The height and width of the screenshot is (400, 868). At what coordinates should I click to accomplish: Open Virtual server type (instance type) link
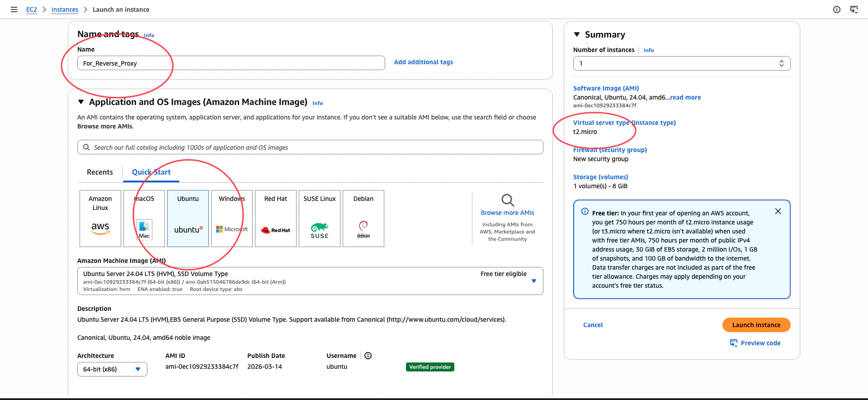point(624,123)
